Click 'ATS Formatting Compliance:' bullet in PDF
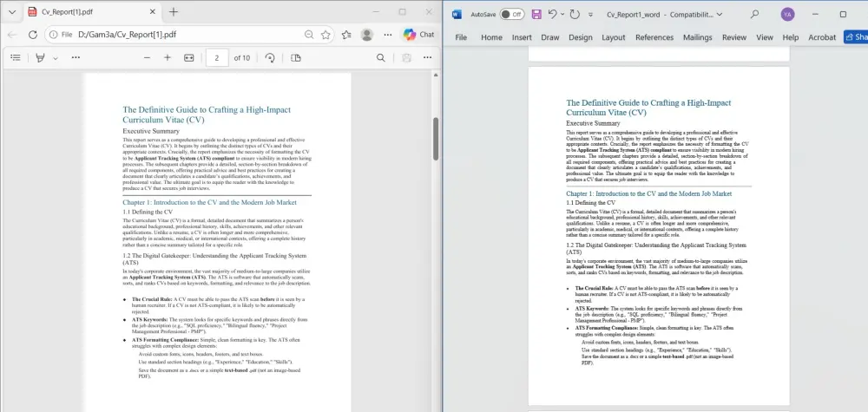868x412 pixels. (x=166, y=339)
